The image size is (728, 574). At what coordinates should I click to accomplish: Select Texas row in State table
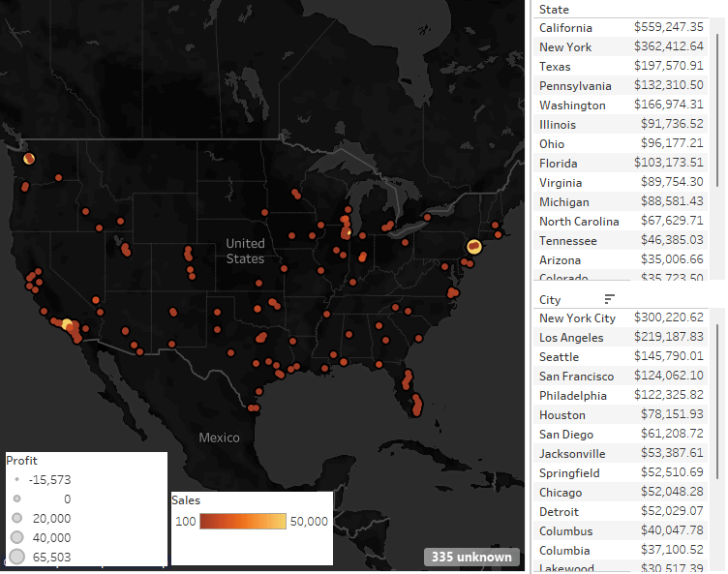[555, 67]
